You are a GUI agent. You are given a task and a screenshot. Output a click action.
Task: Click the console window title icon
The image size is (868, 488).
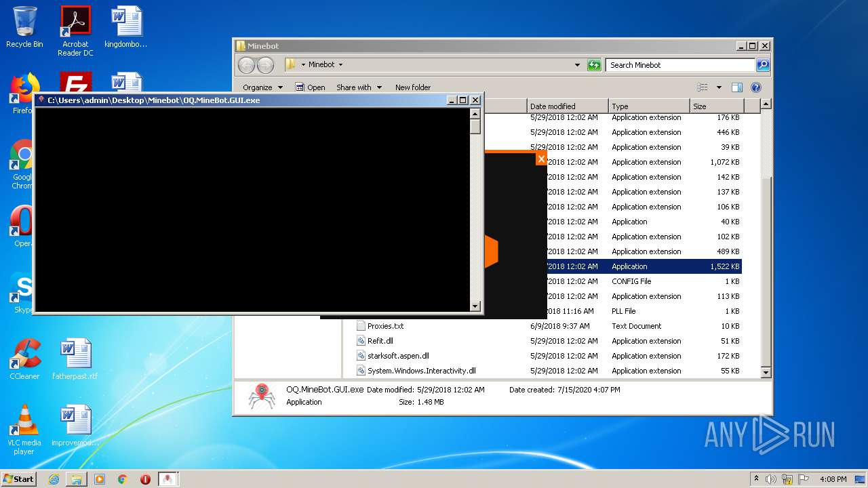click(x=41, y=100)
